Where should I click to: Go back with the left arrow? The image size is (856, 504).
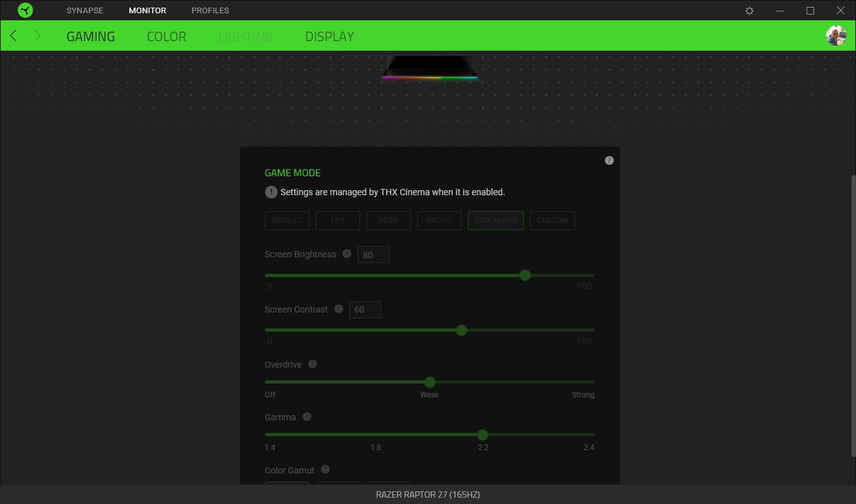[13, 36]
